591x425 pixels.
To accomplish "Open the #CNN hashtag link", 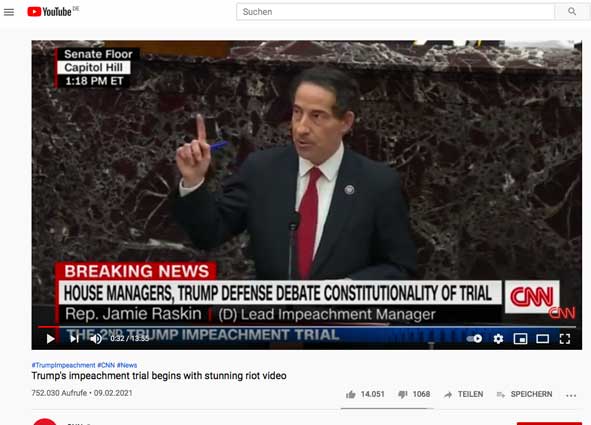I will (106, 365).
